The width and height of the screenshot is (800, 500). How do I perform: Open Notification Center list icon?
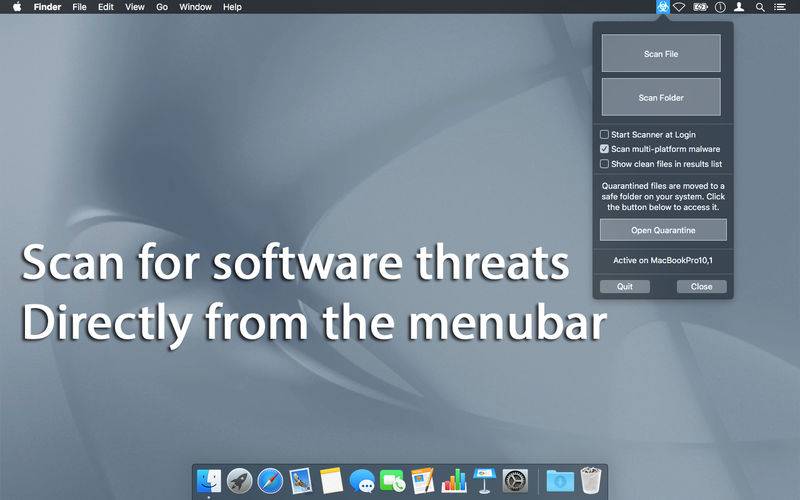pos(780,7)
